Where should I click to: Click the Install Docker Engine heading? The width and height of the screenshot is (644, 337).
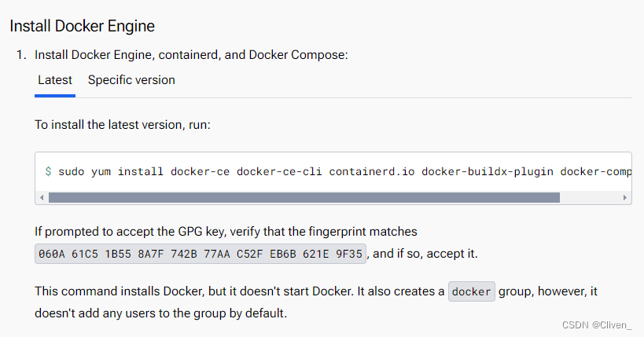82,26
